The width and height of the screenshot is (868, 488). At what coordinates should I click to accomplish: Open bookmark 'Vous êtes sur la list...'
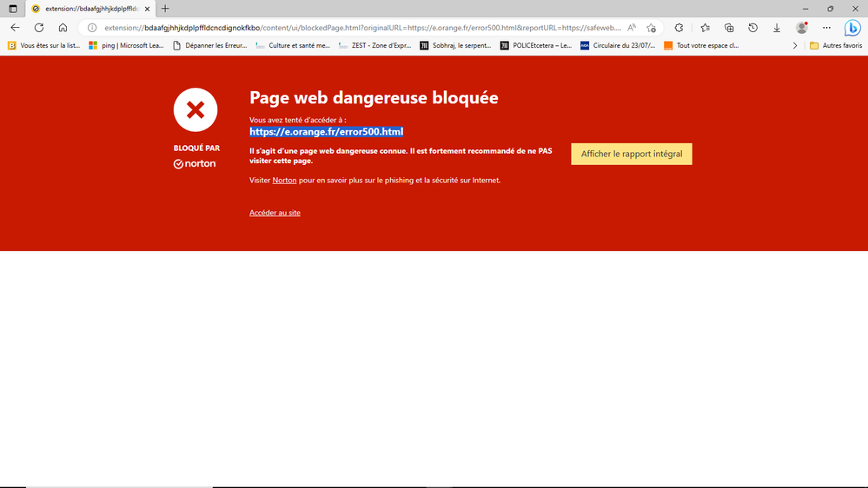(43, 45)
